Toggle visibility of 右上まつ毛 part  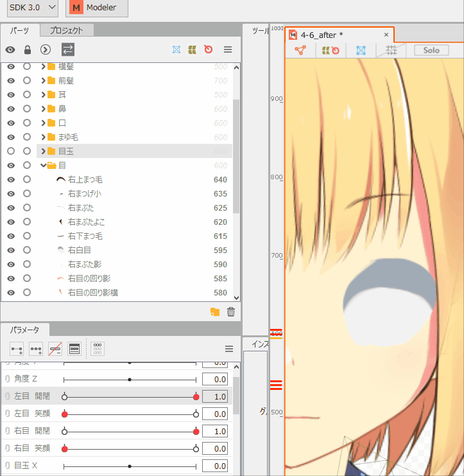[x=11, y=180]
